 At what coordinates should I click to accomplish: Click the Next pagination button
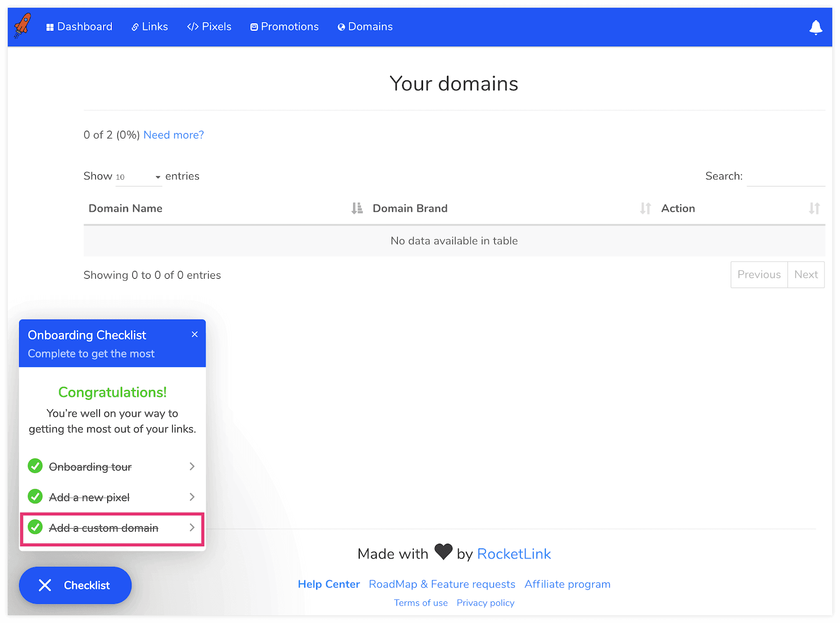pyautogui.click(x=806, y=275)
